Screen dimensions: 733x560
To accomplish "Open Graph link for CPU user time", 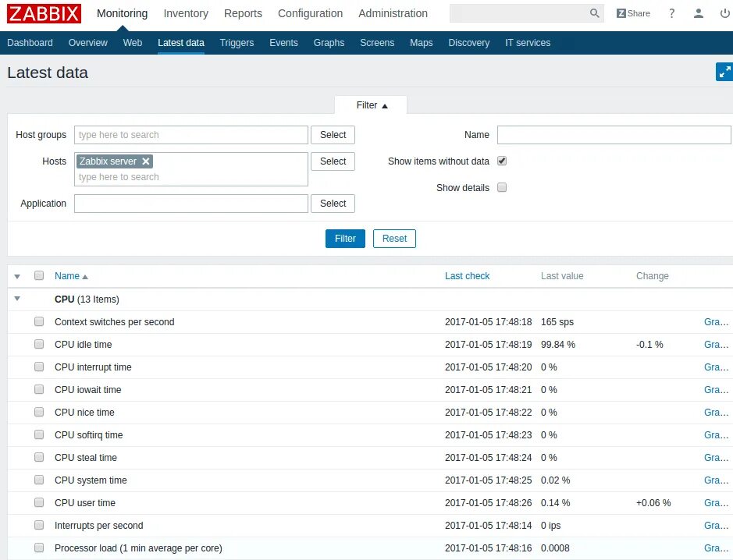I will tap(716, 503).
